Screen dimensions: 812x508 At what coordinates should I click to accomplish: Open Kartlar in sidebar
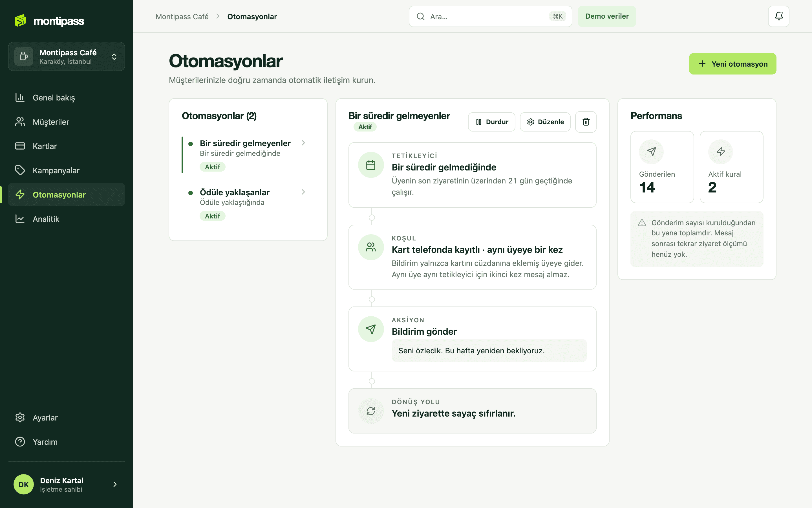(x=67, y=146)
